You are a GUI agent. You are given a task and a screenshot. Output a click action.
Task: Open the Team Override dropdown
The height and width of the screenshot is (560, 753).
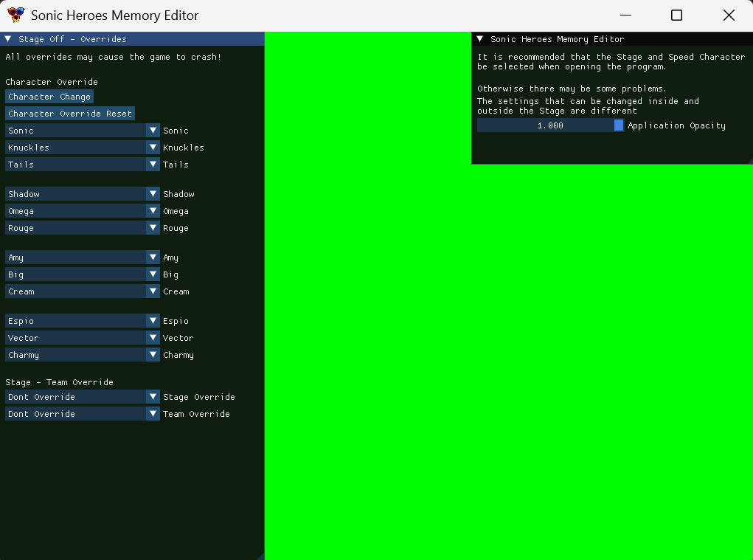pyautogui.click(x=153, y=413)
